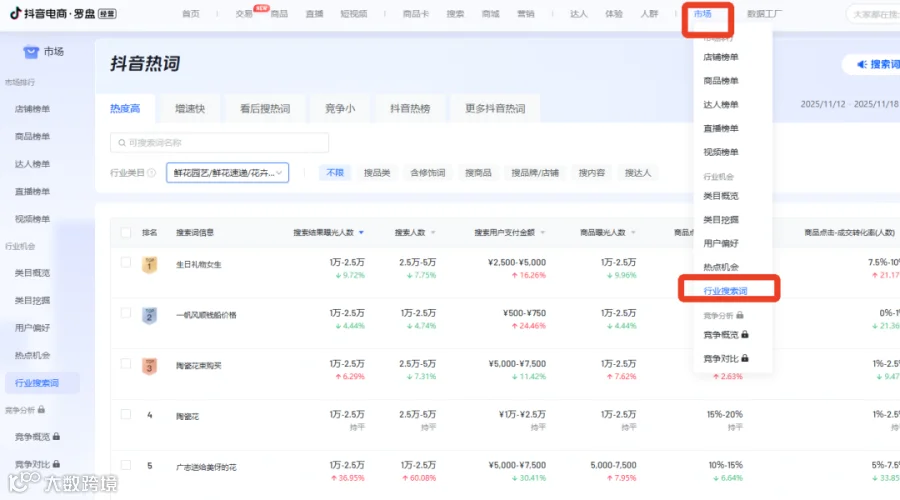Click the info icon beside 行业类目
The width and height of the screenshot is (900, 500).
pos(152,173)
